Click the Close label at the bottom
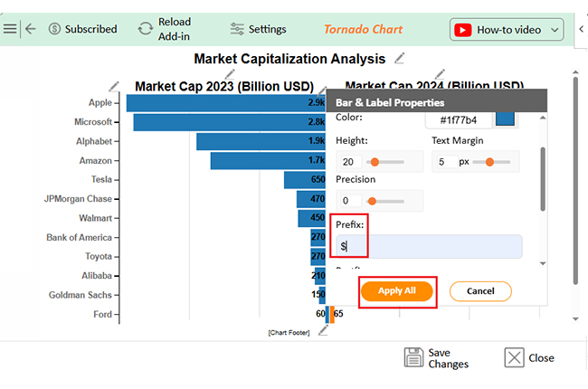Image resolution: width=588 pixels, height=389 pixels. click(541, 358)
